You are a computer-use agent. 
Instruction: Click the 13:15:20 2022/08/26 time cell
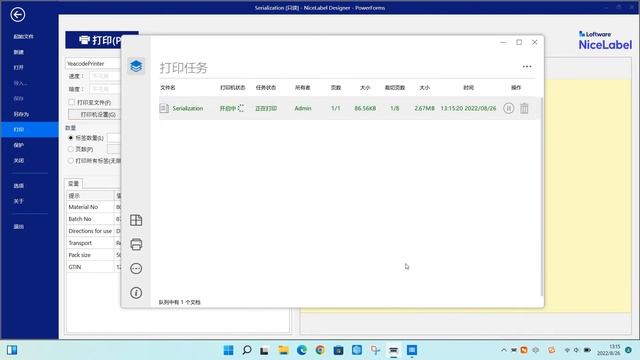coord(469,108)
